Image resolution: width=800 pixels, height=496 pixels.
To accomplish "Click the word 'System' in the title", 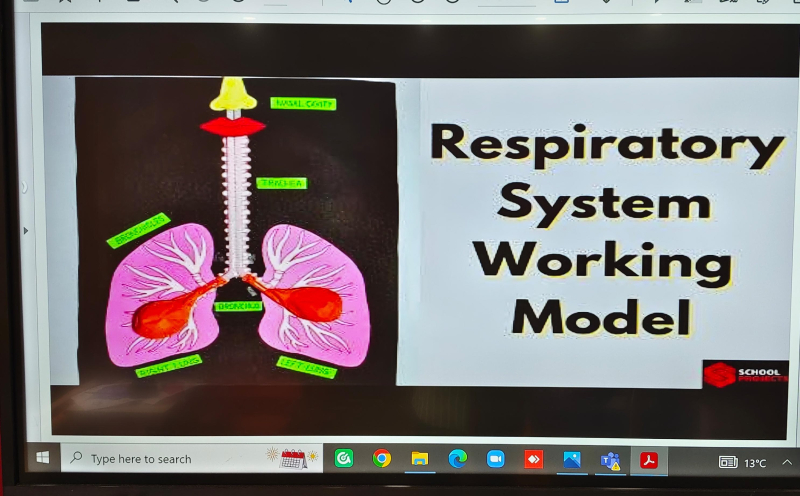I will pos(604,204).
